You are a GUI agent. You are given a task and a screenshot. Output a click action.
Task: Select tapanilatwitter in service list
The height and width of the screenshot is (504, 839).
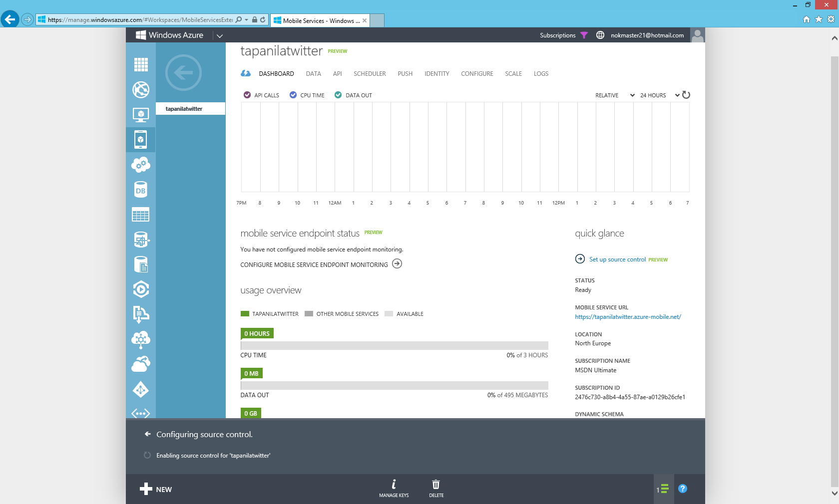[190, 109]
